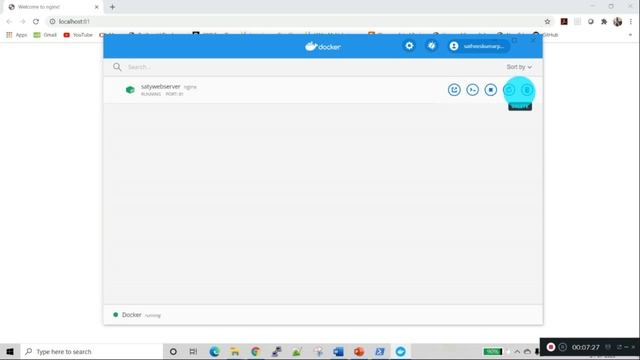Open the YouTube bookmark
This screenshot has height=360, width=640.
click(78, 35)
